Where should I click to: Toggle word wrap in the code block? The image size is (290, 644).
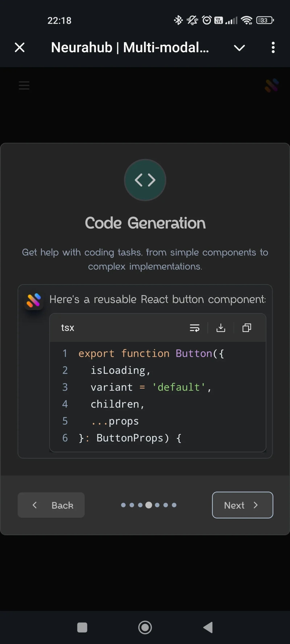[194, 328]
